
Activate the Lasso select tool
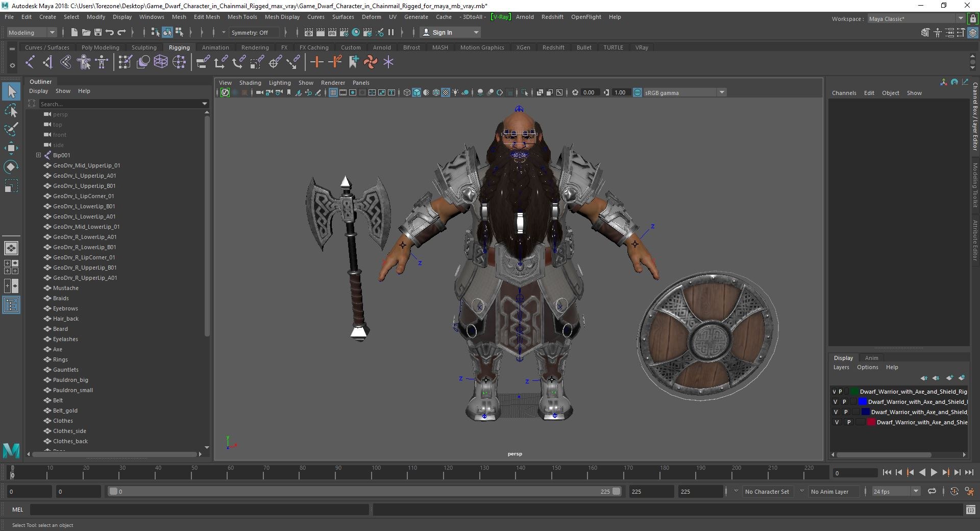coord(11,110)
